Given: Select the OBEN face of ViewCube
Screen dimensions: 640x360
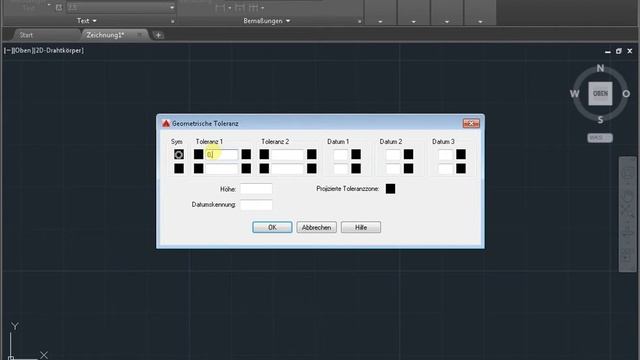Looking at the screenshot, I should pyautogui.click(x=600, y=93).
